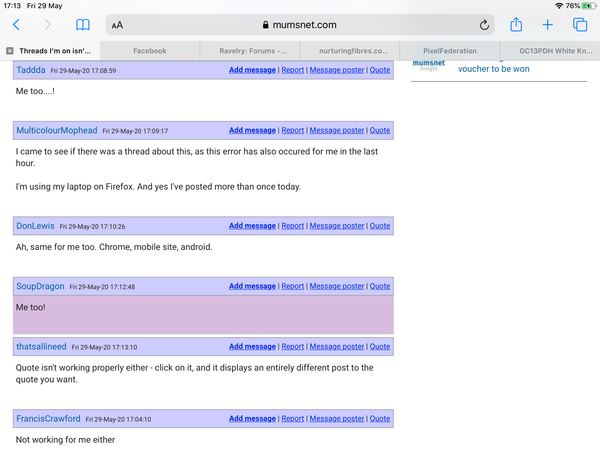The image size is (600, 450).
Task: Click Add message on FrancisCrawford's post
Action: [252, 419]
